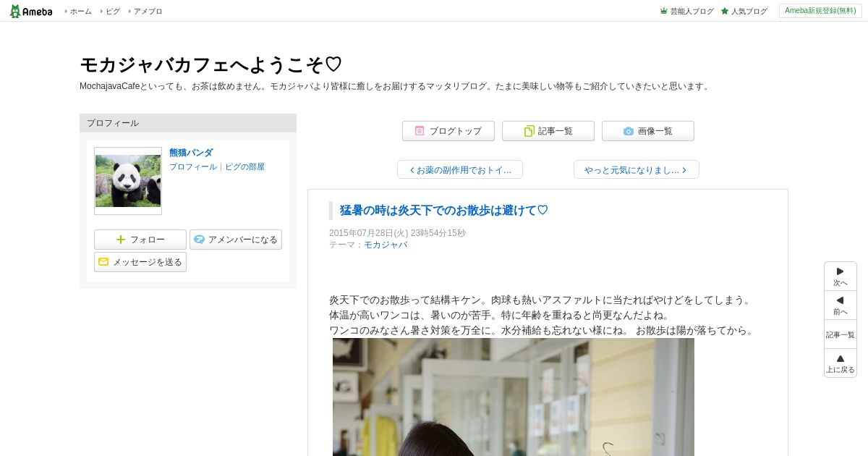Click the green documents icon on 記事一覧
This screenshot has width=868, height=456.
(529, 131)
